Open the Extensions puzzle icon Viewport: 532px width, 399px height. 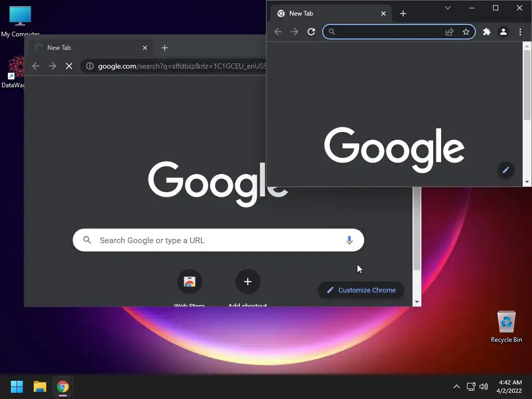tap(486, 32)
